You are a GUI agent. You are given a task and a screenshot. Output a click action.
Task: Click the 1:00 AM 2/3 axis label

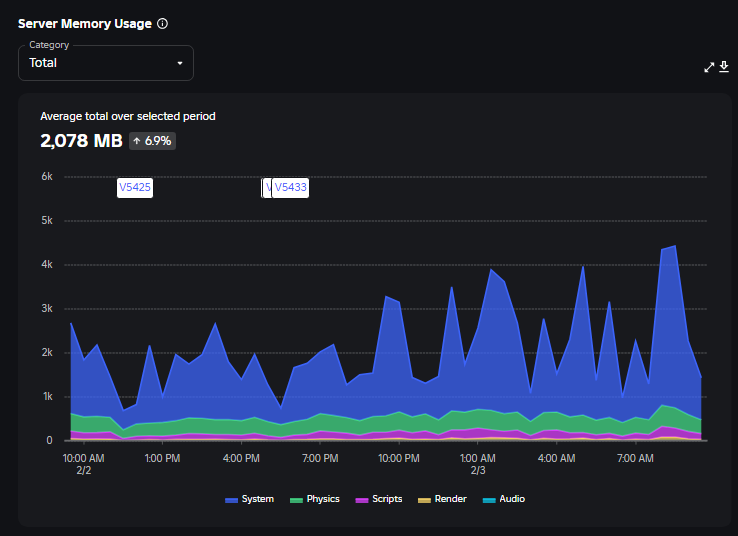(478, 464)
